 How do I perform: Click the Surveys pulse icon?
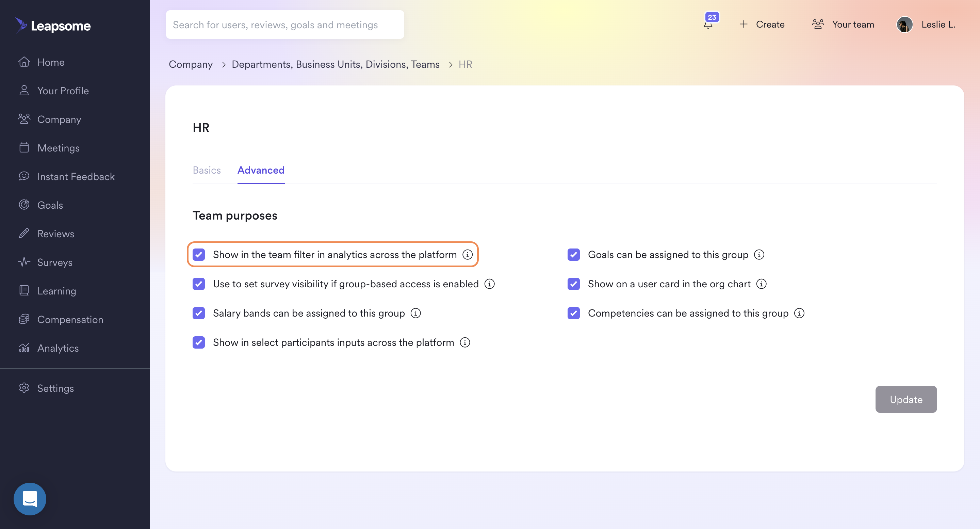[24, 262]
